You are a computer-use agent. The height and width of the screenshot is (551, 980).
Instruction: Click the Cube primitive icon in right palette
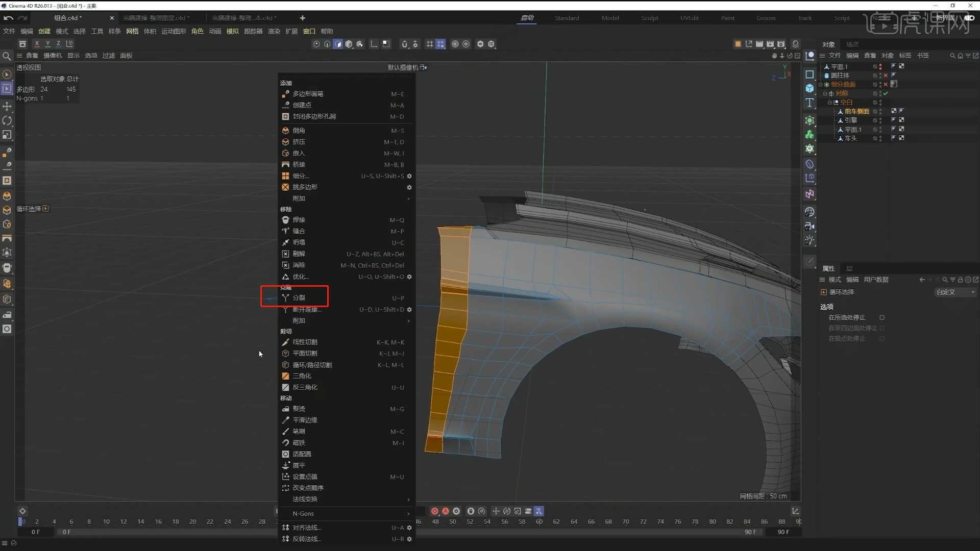810,88
